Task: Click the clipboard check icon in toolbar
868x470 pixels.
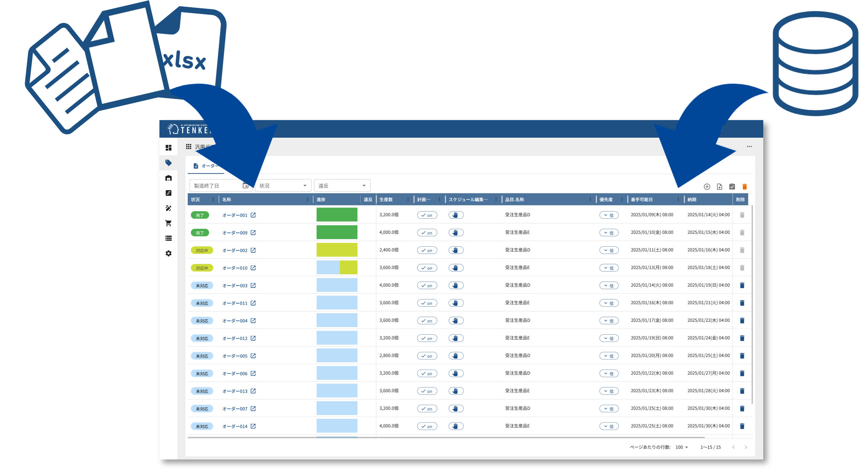Action: click(732, 187)
